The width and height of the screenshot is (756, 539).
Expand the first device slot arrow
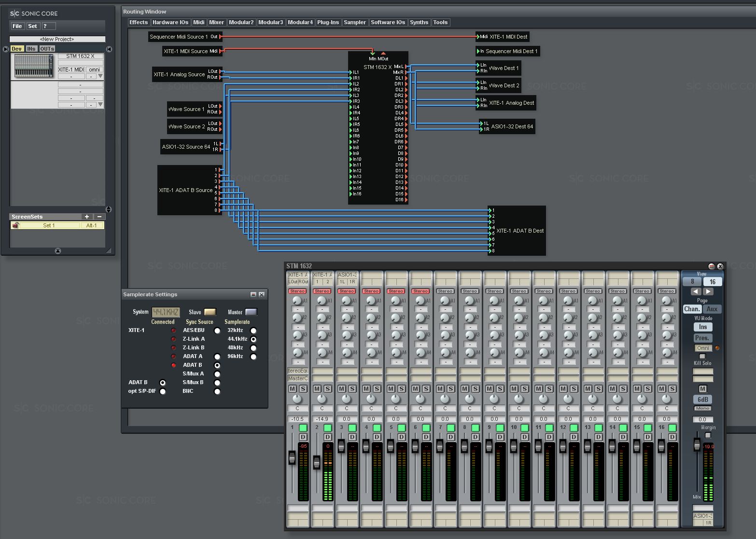click(x=100, y=76)
